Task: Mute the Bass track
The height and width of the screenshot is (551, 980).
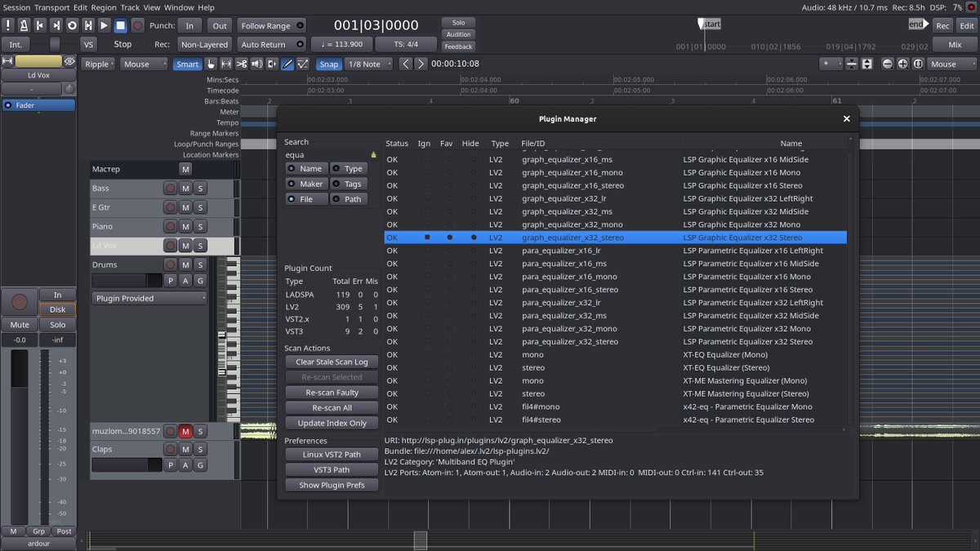Action: tap(185, 188)
